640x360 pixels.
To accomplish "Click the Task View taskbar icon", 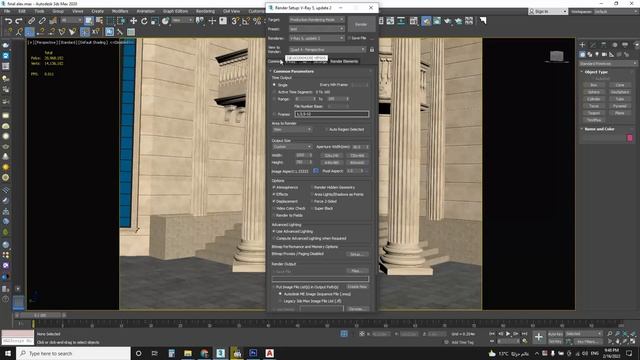I will coord(155,353).
